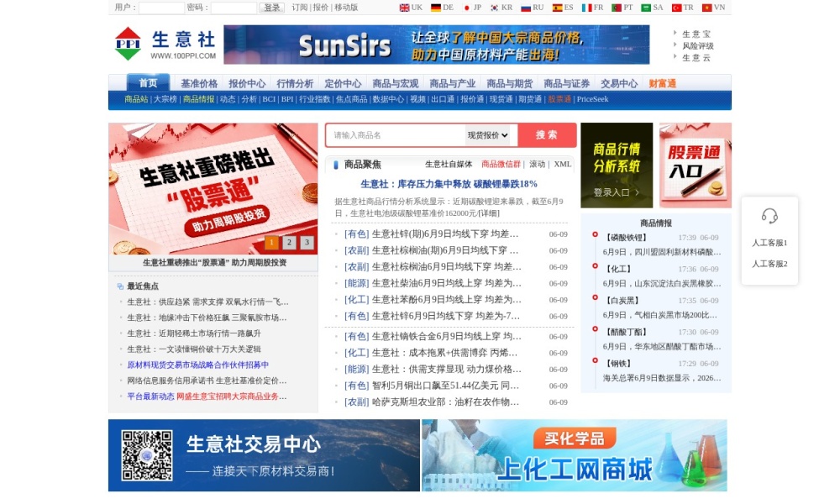Click the 用户 username input field
This screenshot has width=840, height=504.
(161, 8)
